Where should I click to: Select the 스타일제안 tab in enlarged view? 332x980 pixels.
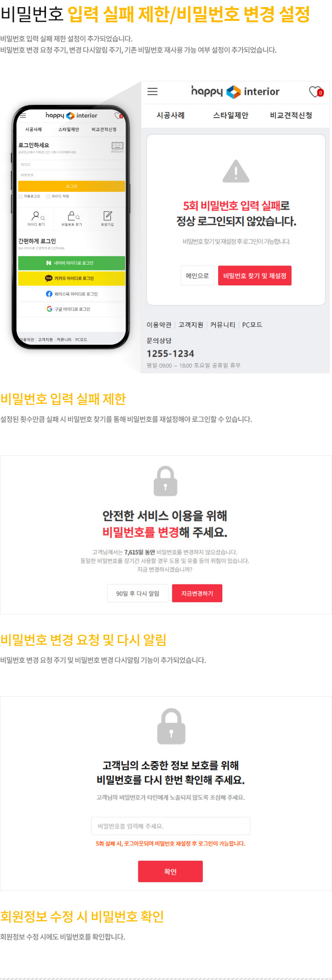click(231, 115)
